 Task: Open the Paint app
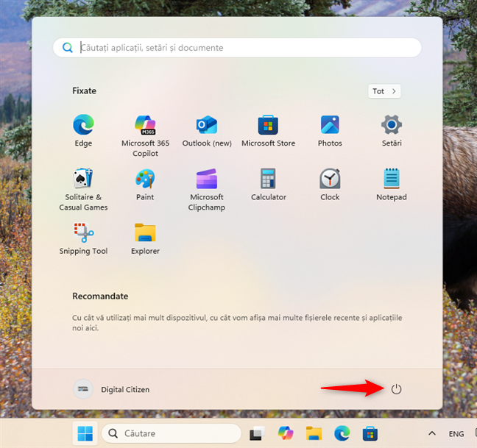pyautogui.click(x=145, y=185)
